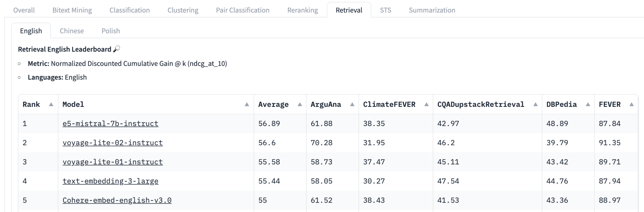This screenshot has width=644, height=212.
Task: Switch to the Overall tab
Action: pos(24,10)
